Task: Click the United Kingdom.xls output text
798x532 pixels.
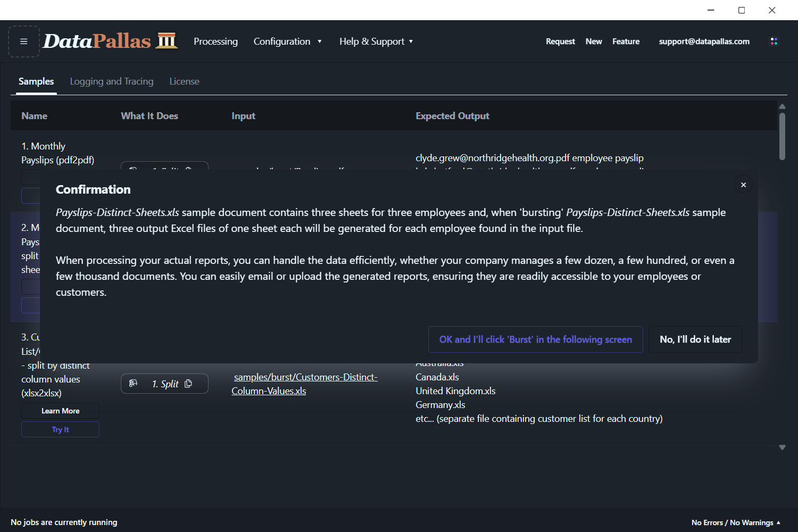Action: pos(455,391)
